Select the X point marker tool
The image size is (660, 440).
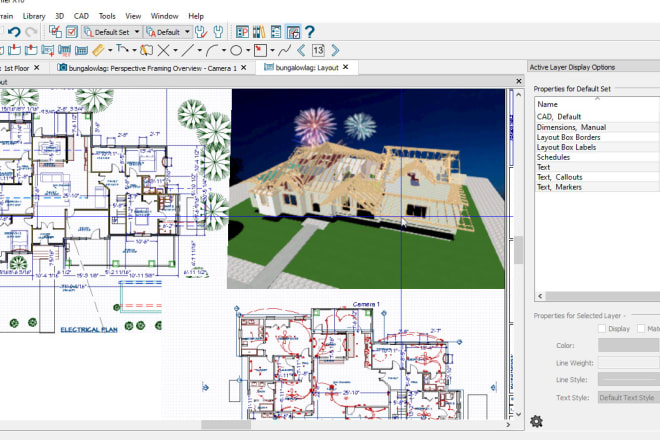(163, 51)
